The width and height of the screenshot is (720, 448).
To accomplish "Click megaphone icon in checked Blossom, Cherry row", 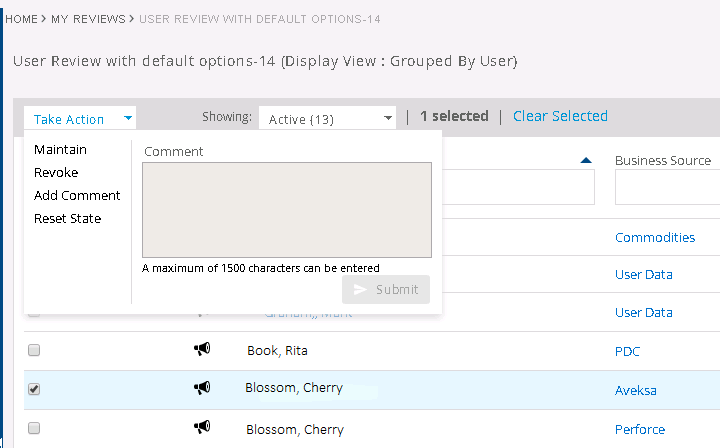I will tap(202, 388).
